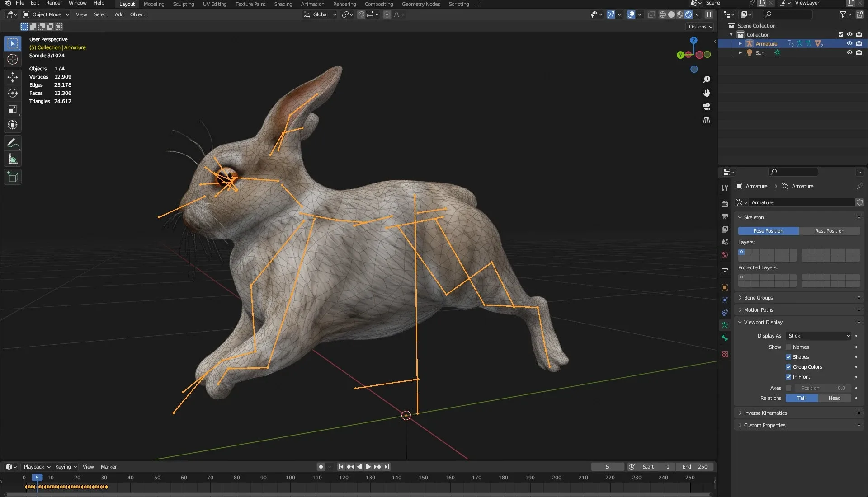The image size is (868, 497).
Task: Switch the skeleton to Rest Position
Action: [x=830, y=231]
